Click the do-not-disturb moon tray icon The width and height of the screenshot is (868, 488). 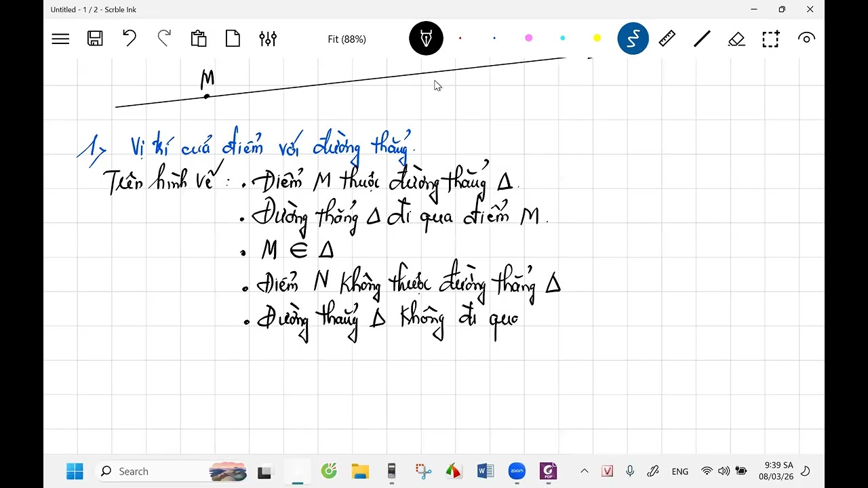(x=806, y=471)
